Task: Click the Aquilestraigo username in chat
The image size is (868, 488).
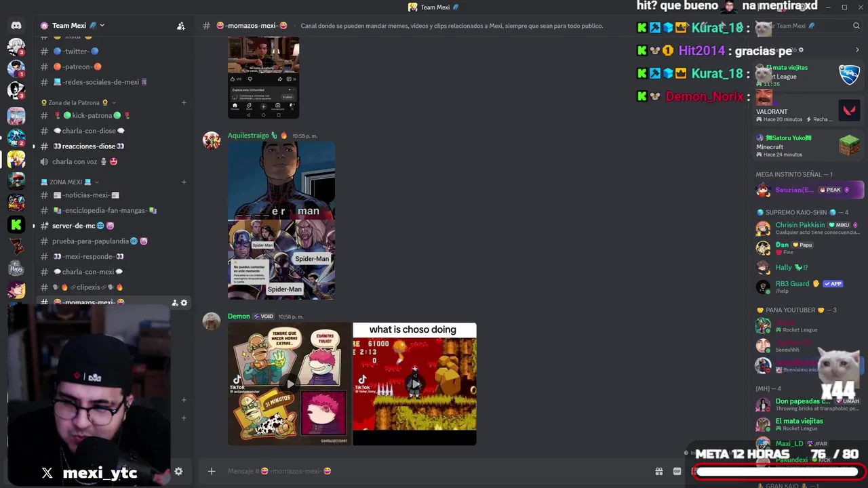Action: pos(248,136)
